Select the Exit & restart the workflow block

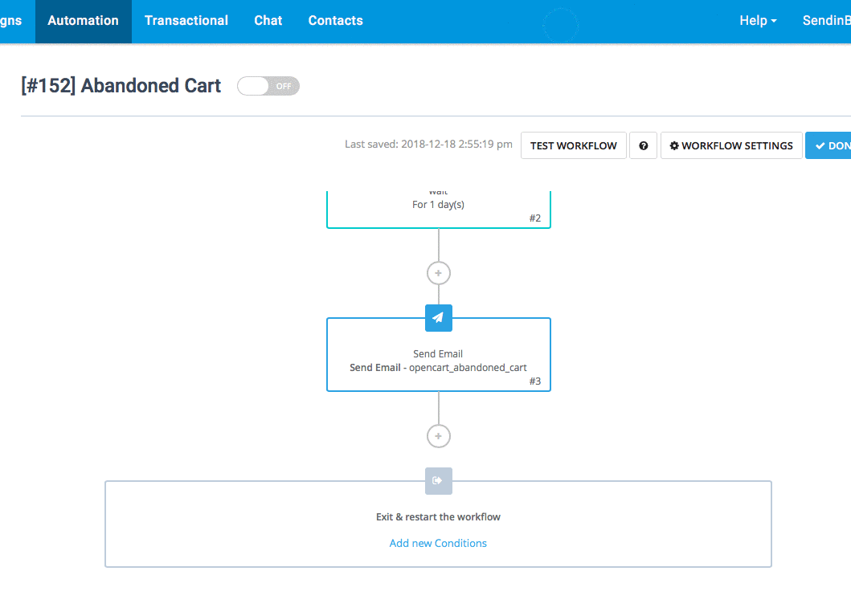[x=438, y=517]
